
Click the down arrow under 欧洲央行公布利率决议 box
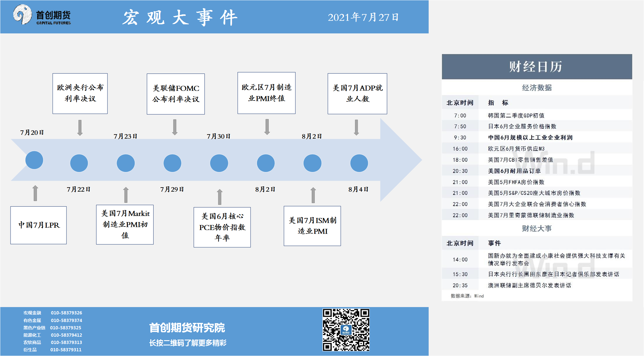pyautogui.click(x=80, y=127)
